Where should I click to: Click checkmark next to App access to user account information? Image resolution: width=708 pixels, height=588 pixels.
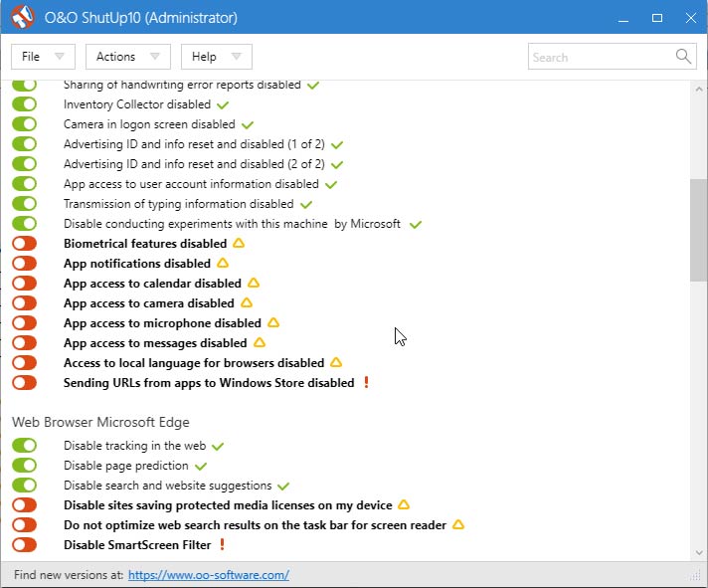[x=331, y=185]
